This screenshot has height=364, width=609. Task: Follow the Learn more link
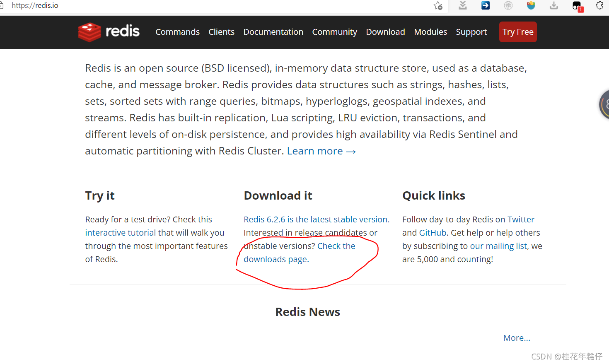321,151
